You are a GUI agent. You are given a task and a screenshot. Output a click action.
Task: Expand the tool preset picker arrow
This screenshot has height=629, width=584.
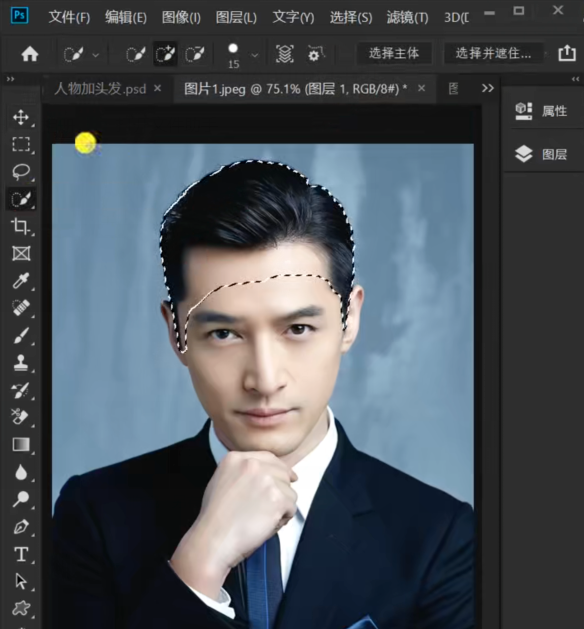[x=95, y=55]
